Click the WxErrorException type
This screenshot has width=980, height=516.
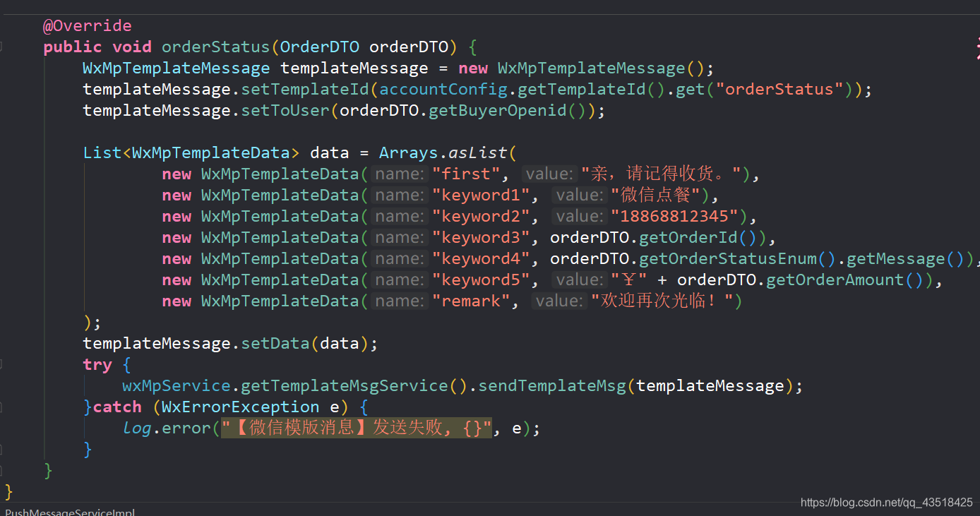241,407
